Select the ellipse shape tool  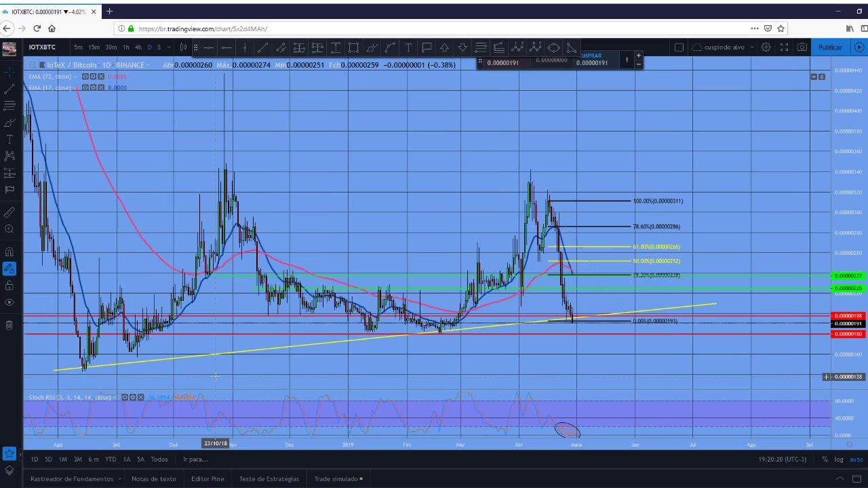point(554,47)
